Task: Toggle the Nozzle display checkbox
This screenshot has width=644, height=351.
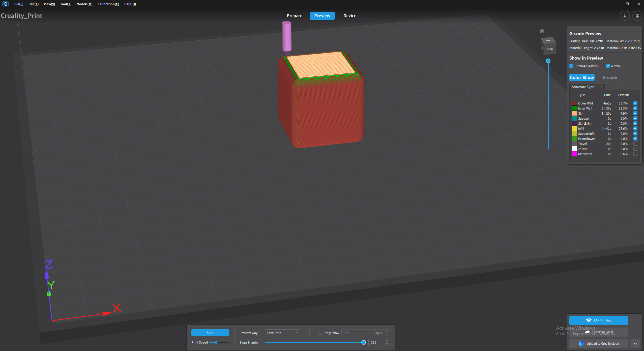Action: pos(608,66)
